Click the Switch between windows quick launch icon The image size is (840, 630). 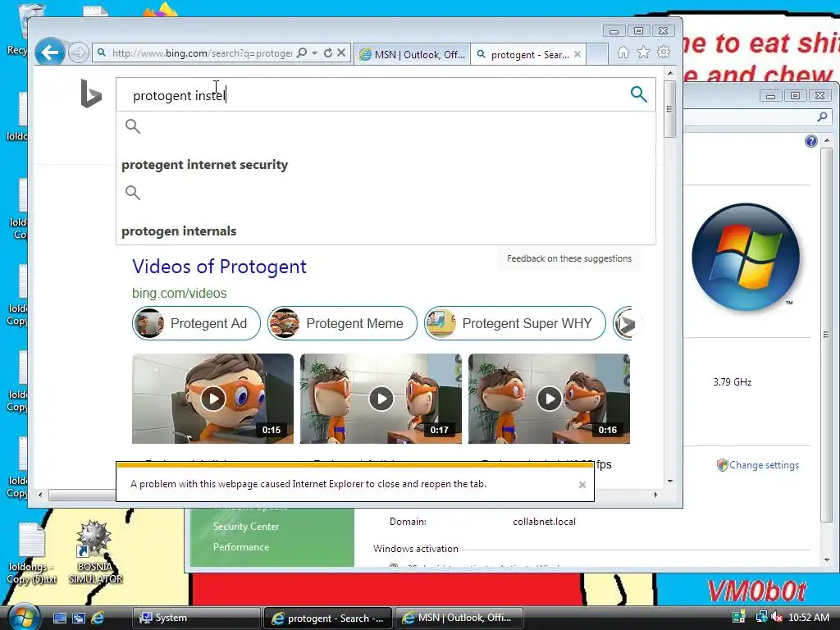click(78, 618)
